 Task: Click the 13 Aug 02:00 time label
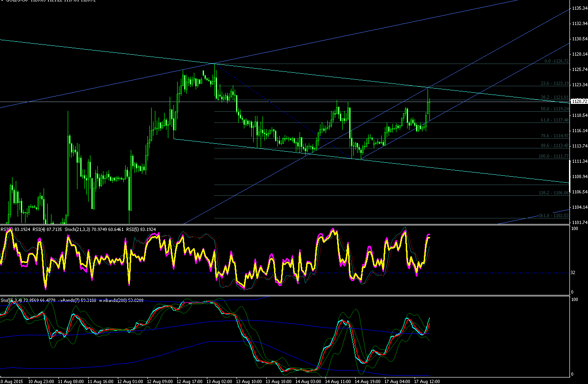click(219, 381)
